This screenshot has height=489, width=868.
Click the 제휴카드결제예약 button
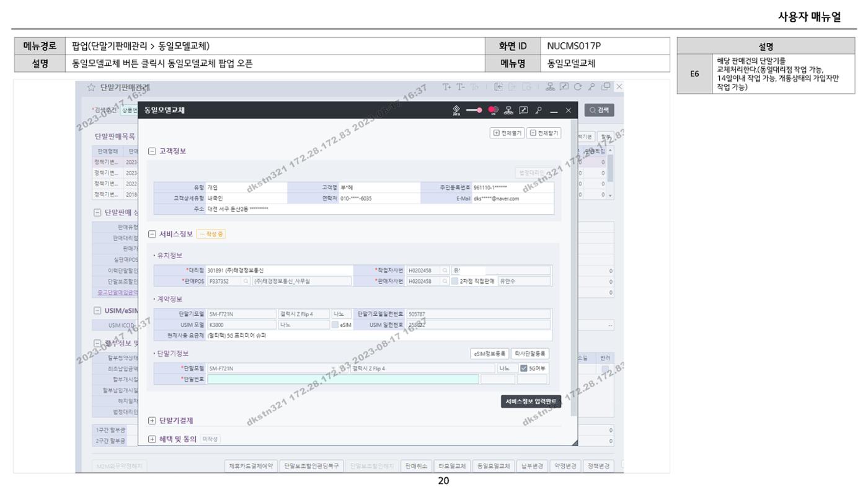[252, 465]
